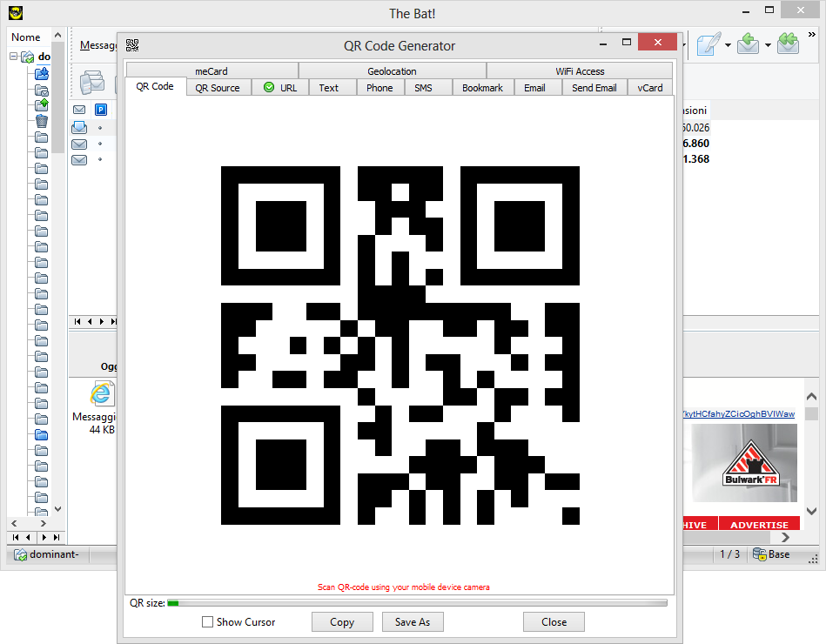Click the new message quill icon

pyautogui.click(x=708, y=44)
